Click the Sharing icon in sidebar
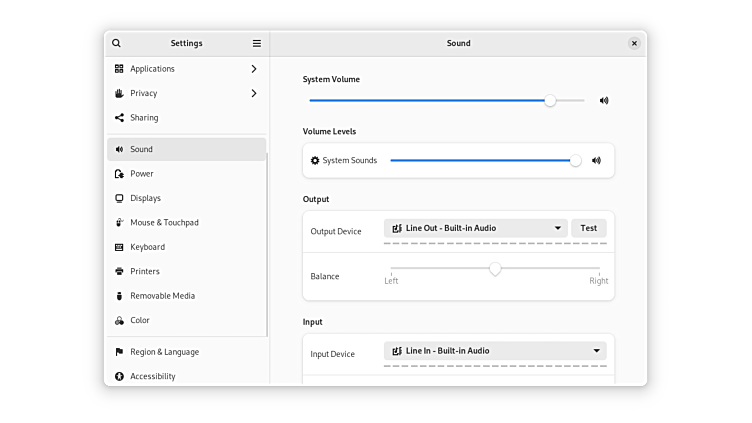 120,118
